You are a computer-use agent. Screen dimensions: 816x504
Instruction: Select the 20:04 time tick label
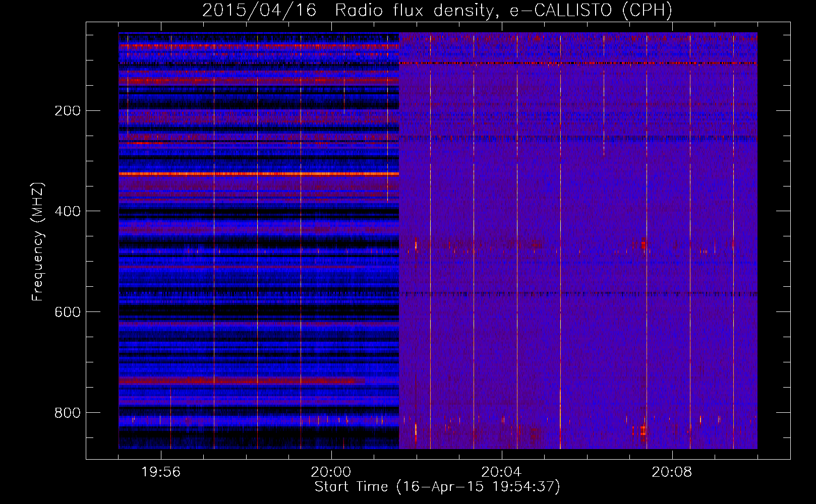(x=501, y=472)
